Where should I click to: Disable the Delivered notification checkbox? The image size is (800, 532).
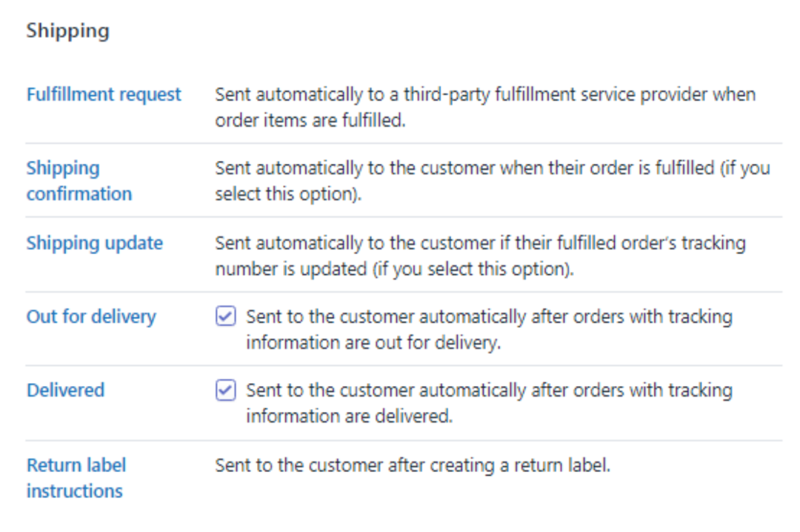click(x=226, y=390)
